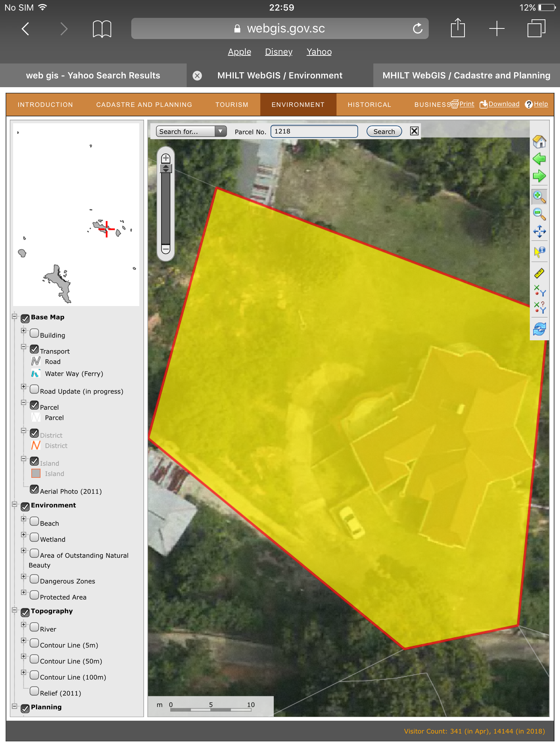Select the XY coordinate tool
This screenshot has width=560, height=747.
point(539,291)
